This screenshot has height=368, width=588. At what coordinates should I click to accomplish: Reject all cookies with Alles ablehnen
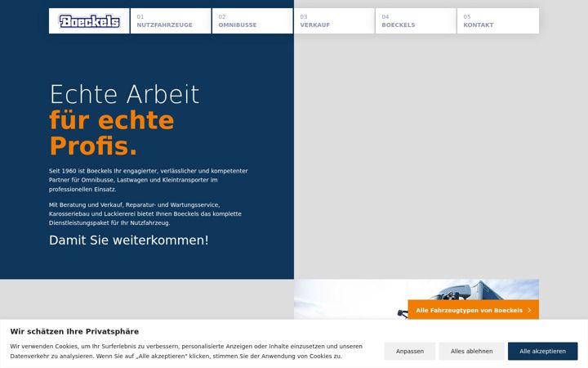[x=472, y=351]
